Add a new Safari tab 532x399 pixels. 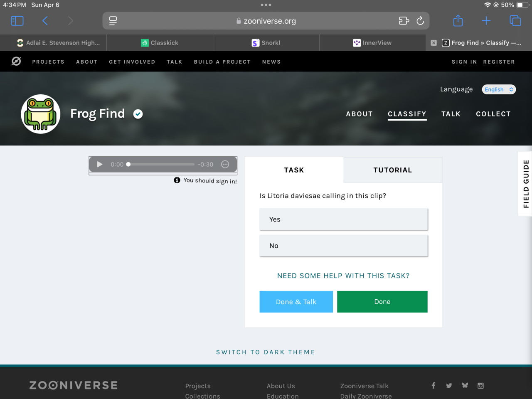point(486,21)
